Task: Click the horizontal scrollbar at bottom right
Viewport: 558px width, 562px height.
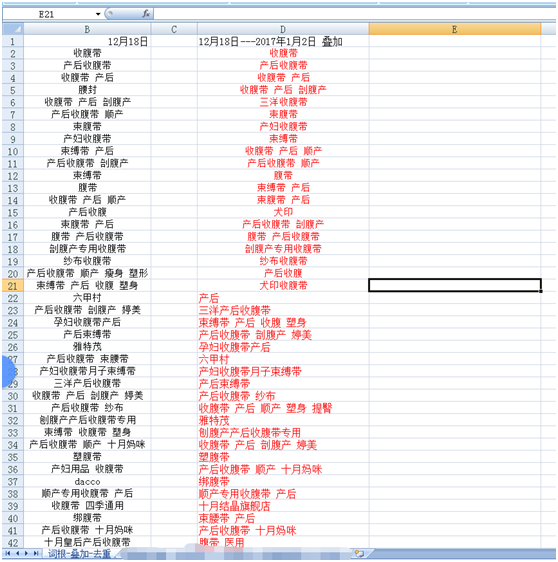Action: pyautogui.click(x=462, y=553)
